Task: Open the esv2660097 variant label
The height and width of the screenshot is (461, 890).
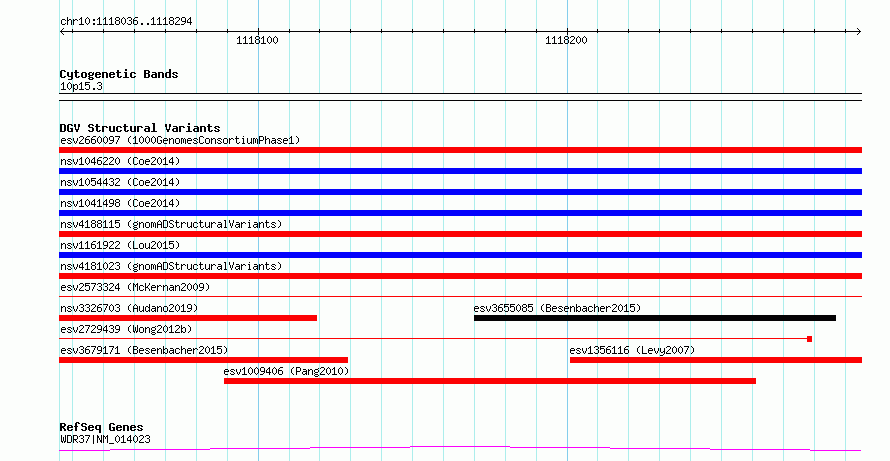Action: click(x=180, y=140)
